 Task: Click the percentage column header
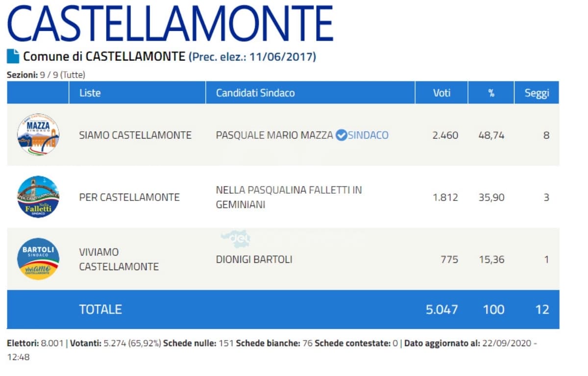(x=491, y=93)
